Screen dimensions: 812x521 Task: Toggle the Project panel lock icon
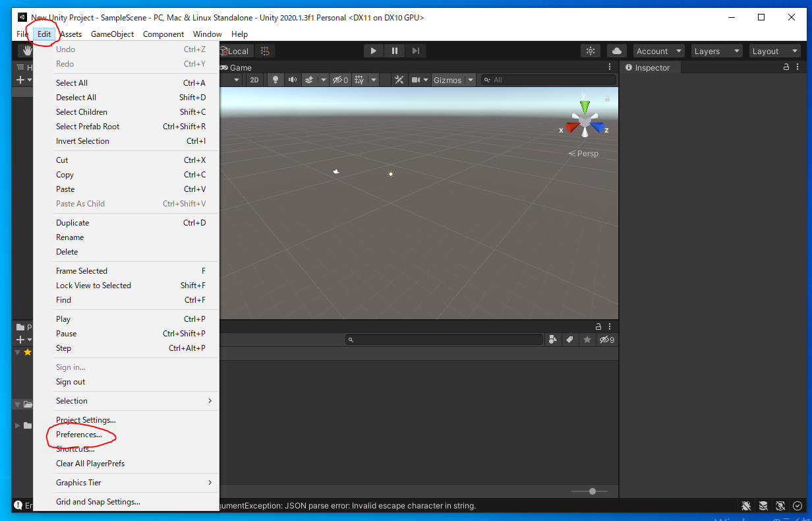(x=598, y=326)
